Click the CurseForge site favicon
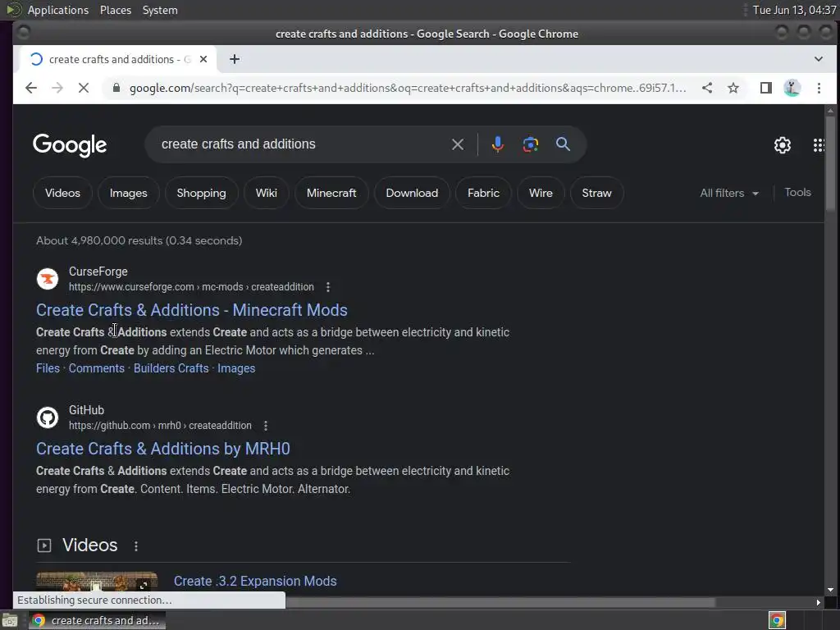Screen dimensions: 840x630 (x=47, y=279)
